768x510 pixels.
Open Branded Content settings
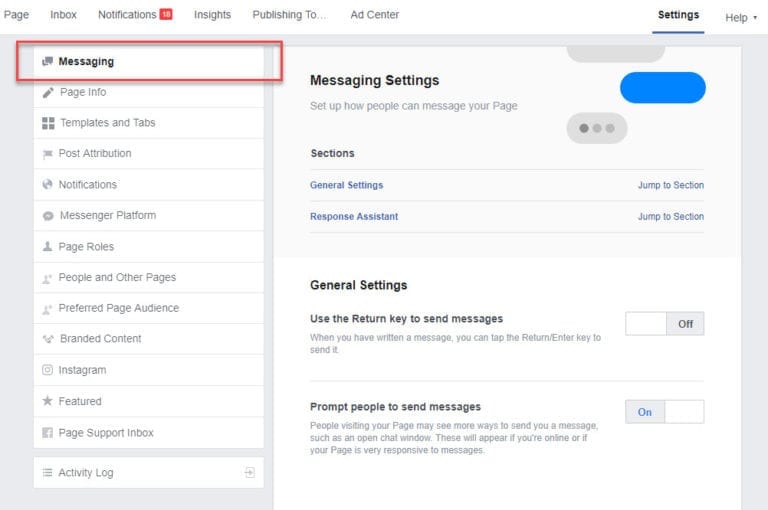pyautogui.click(x=149, y=339)
